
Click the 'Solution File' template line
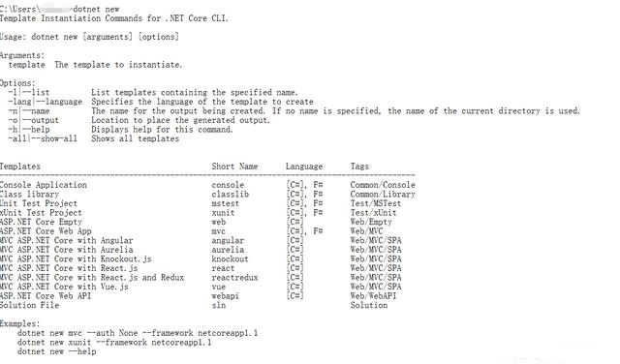click(194, 305)
